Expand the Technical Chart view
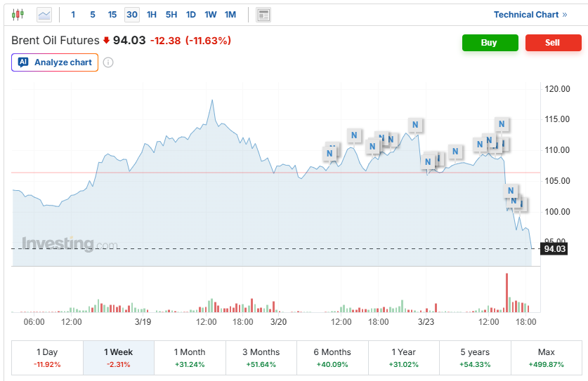Screen dimensions: 588x381 pos(530,14)
